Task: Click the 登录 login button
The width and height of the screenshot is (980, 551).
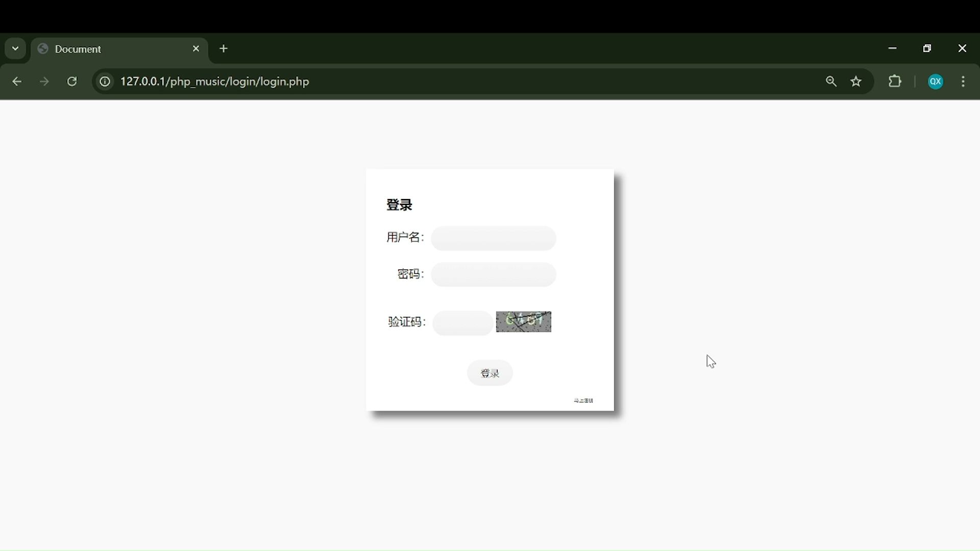Action: pos(490,373)
